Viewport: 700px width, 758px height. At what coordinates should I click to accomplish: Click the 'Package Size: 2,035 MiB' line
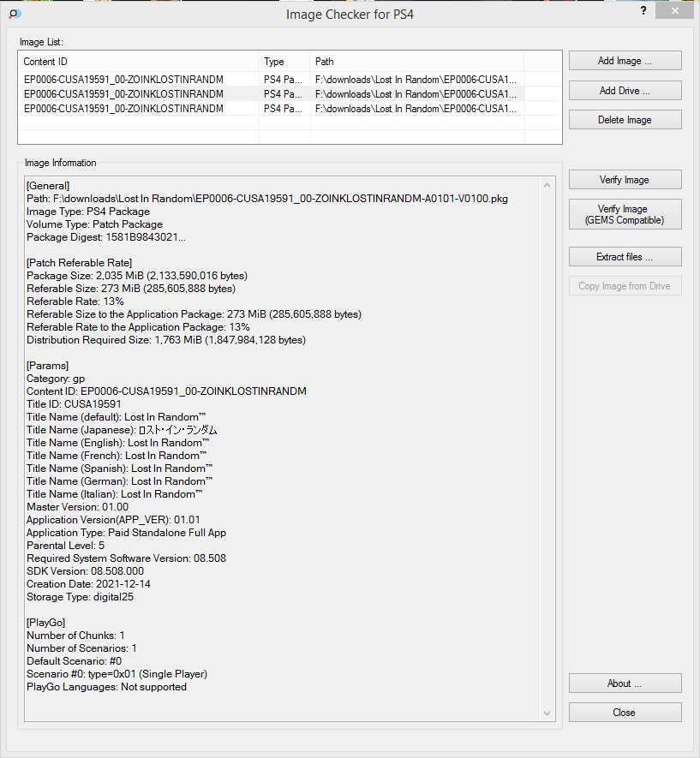click(137, 276)
